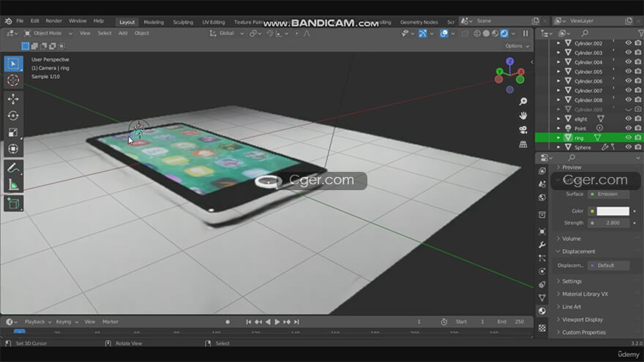This screenshot has width=644, height=362.
Task: Jump to the last frame
Action: click(296, 323)
